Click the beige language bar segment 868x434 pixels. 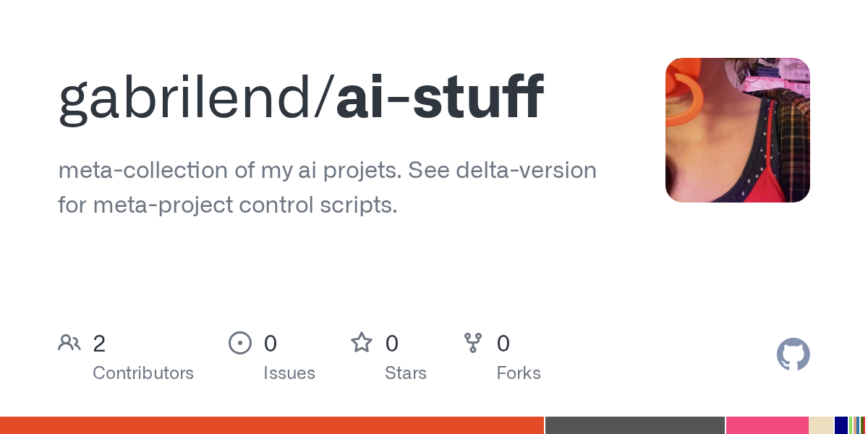(820, 425)
